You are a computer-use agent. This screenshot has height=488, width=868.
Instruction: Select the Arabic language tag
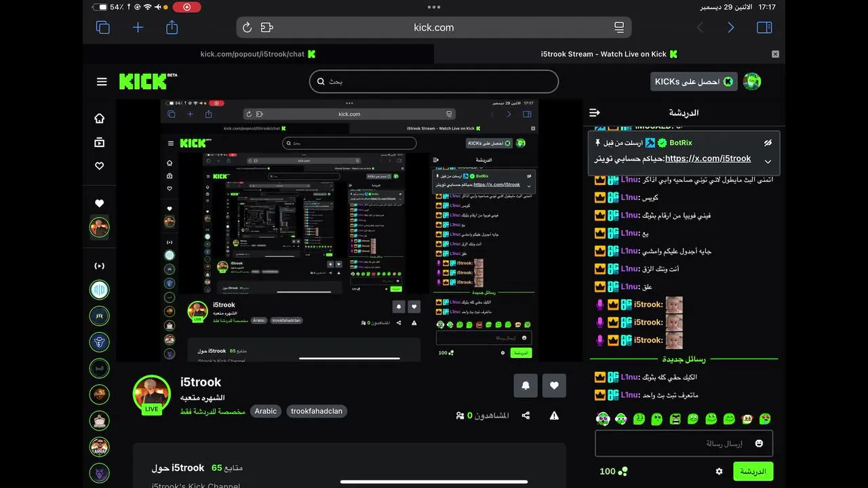(x=266, y=411)
